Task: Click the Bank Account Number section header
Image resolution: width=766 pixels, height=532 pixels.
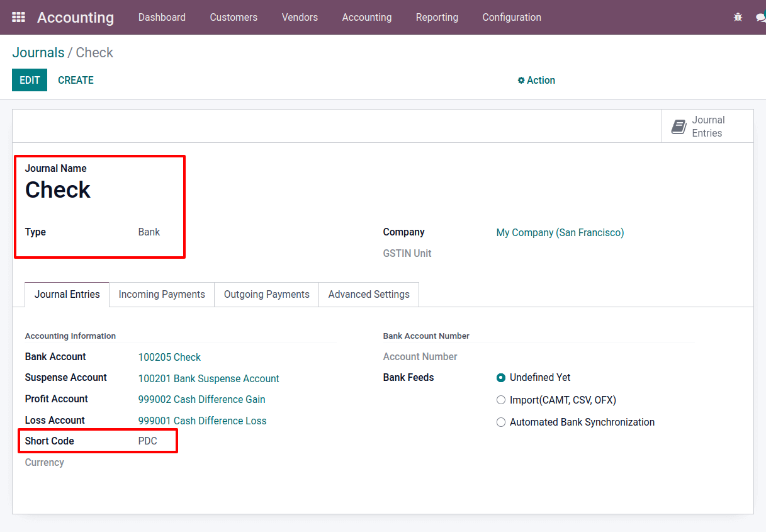Action: pos(426,336)
